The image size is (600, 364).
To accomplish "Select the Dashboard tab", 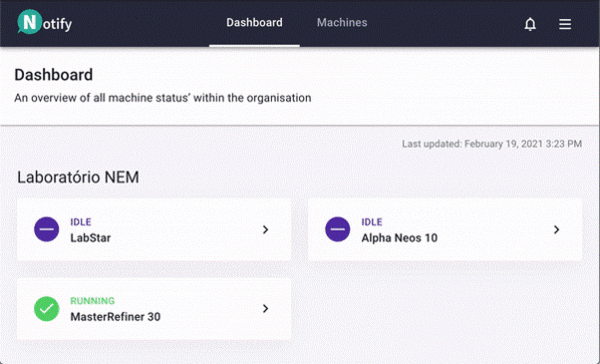I will point(254,23).
